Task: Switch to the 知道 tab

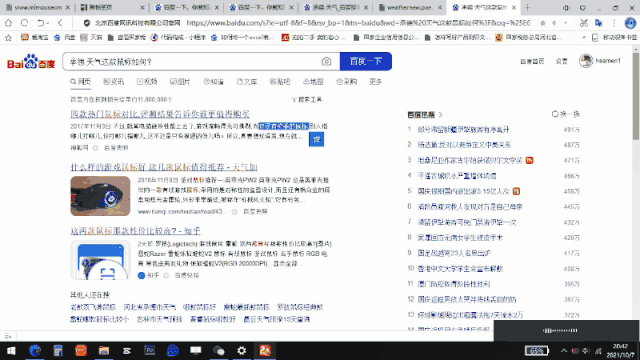Action: click(213, 82)
